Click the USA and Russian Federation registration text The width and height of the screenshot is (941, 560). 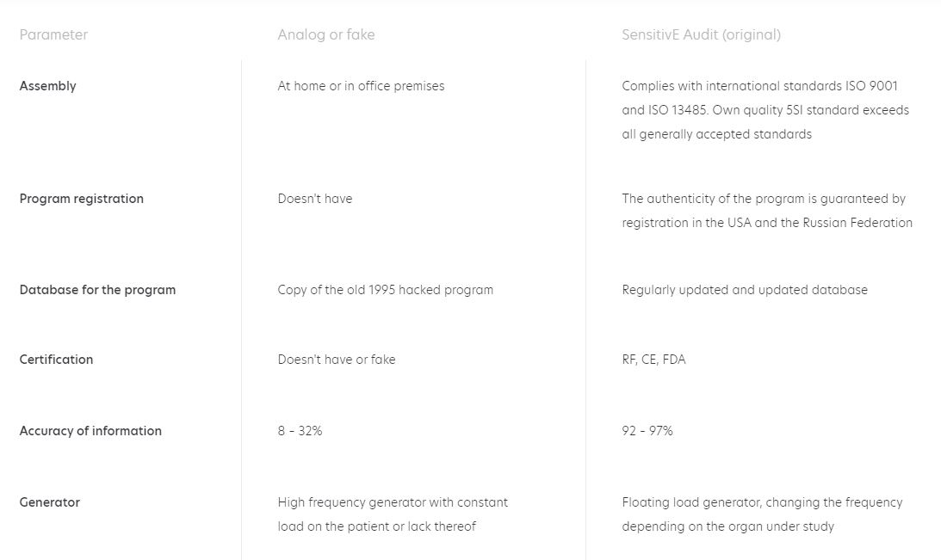[766, 211]
